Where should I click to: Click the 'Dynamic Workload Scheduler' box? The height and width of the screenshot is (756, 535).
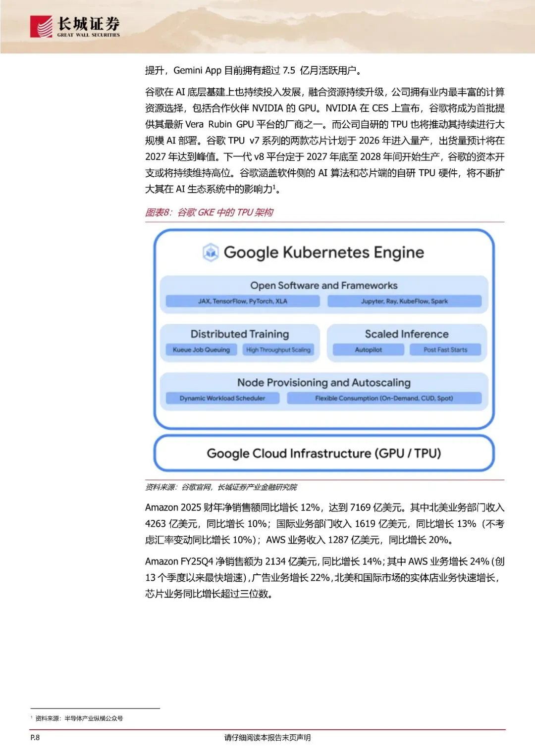[222, 398]
